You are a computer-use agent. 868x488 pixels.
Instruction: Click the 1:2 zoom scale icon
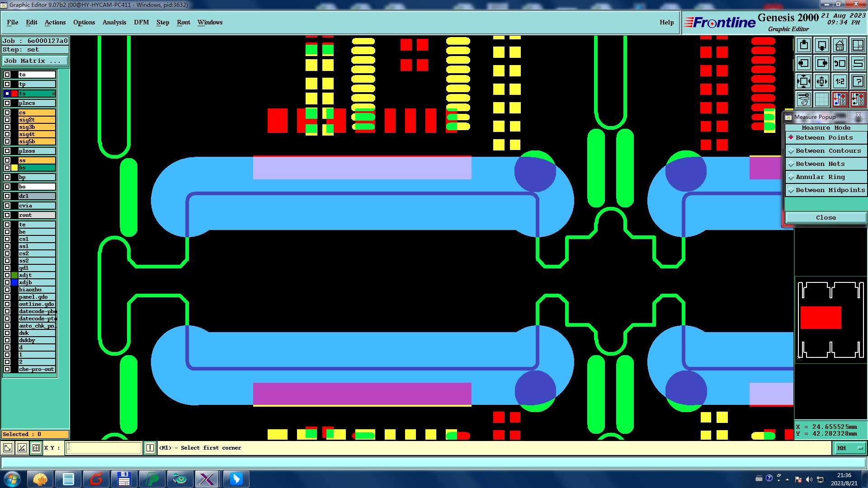pos(840,81)
